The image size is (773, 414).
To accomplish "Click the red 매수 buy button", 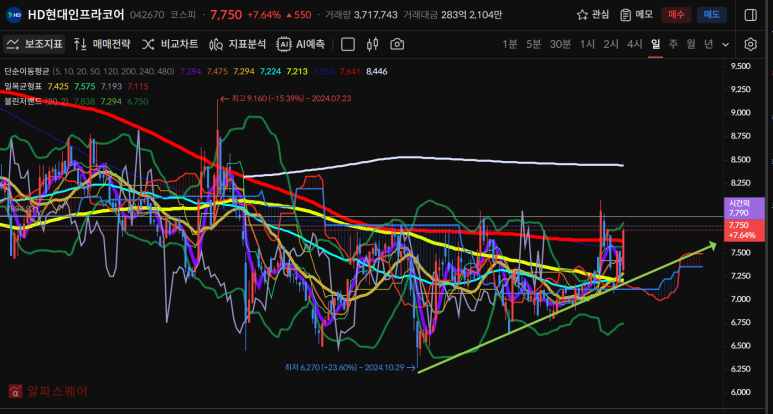I will pos(676,15).
